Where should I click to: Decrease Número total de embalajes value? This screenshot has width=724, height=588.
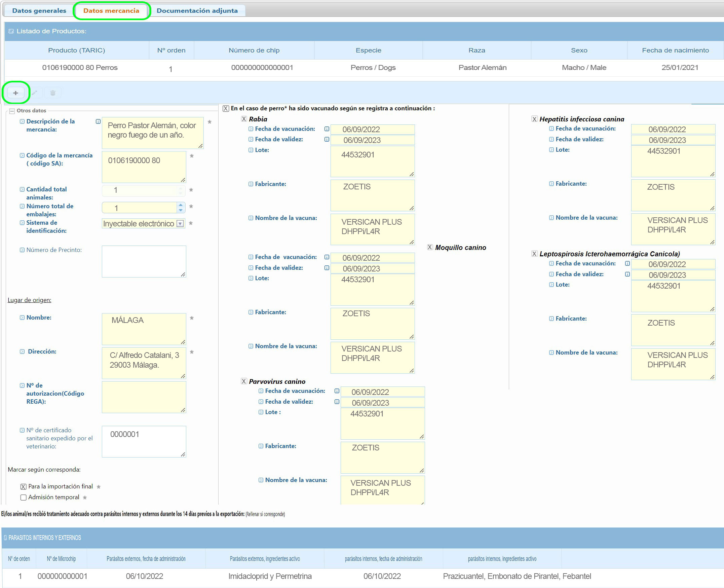[x=181, y=210]
